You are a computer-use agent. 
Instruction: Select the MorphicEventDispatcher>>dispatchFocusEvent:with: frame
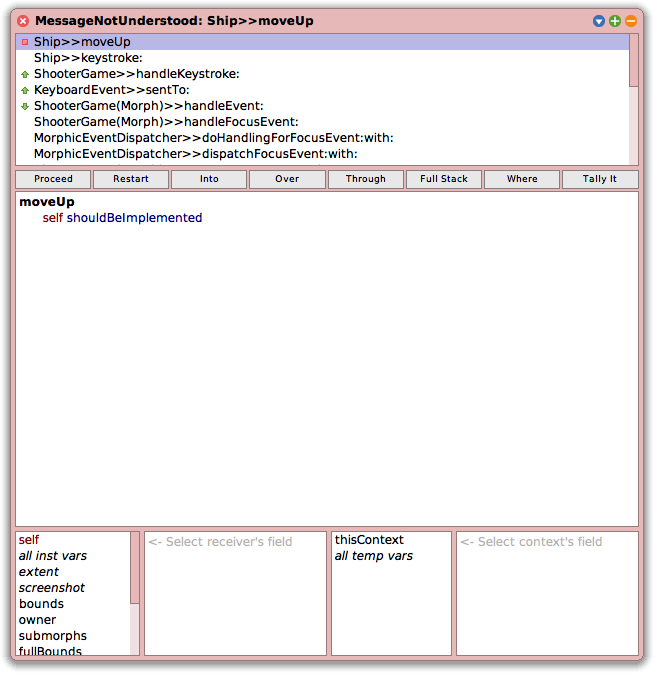coord(322,154)
